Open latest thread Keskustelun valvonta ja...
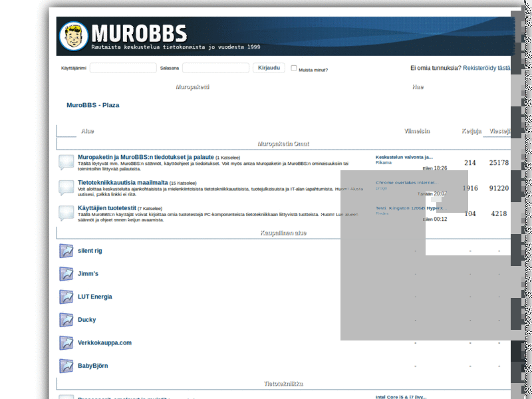The height and width of the screenshot is (399, 532). point(404,157)
